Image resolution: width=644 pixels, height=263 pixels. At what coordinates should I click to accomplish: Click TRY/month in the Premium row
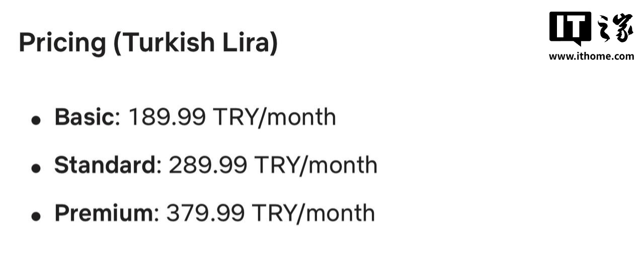[x=313, y=213]
